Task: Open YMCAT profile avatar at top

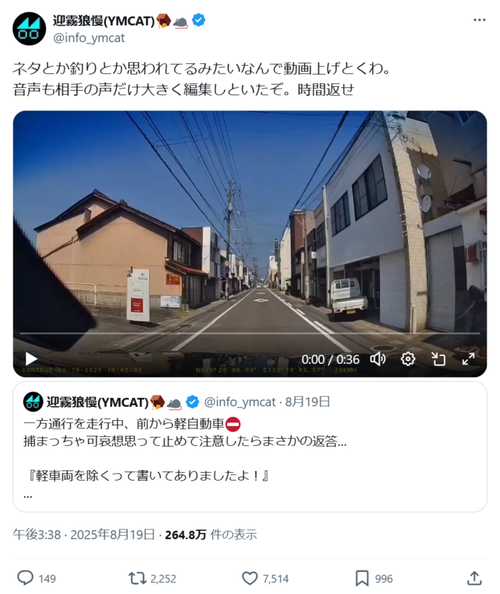Action: (x=29, y=29)
